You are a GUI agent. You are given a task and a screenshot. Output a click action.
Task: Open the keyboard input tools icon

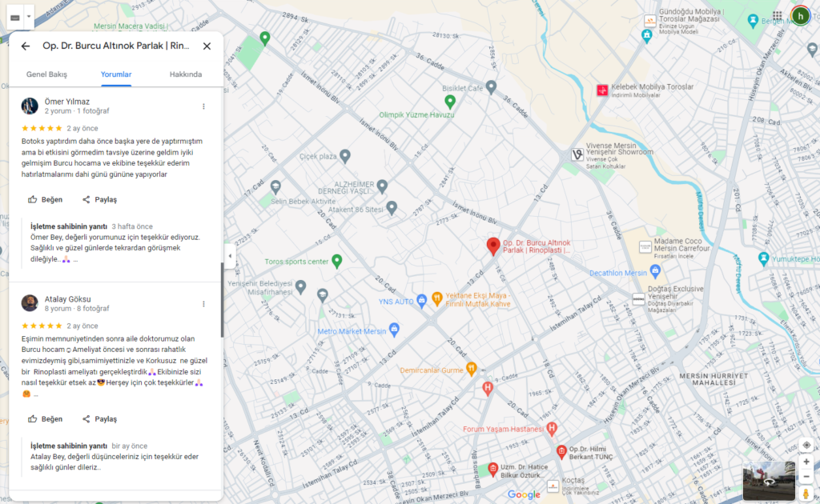pos(15,18)
